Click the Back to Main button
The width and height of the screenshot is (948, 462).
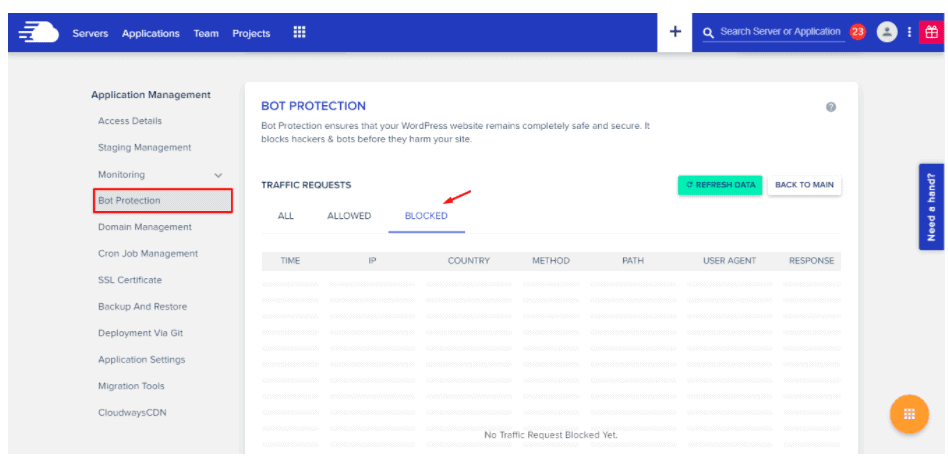tap(805, 185)
